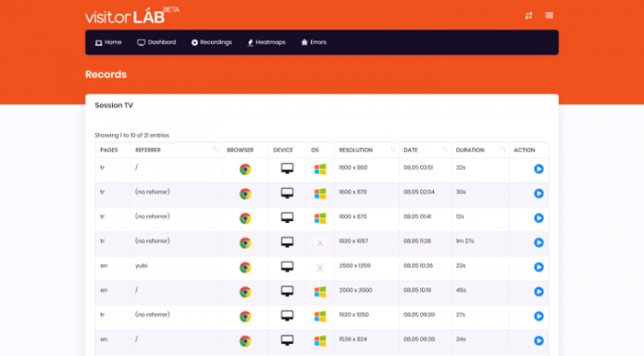644x356 pixels.
Task: Open the Errors section
Action: (x=314, y=43)
